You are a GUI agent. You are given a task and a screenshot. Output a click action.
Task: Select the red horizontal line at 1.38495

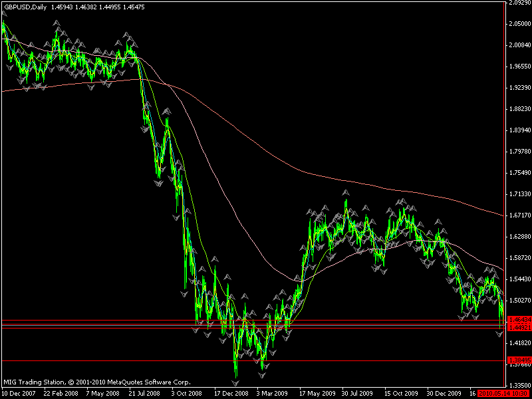coord(133,361)
